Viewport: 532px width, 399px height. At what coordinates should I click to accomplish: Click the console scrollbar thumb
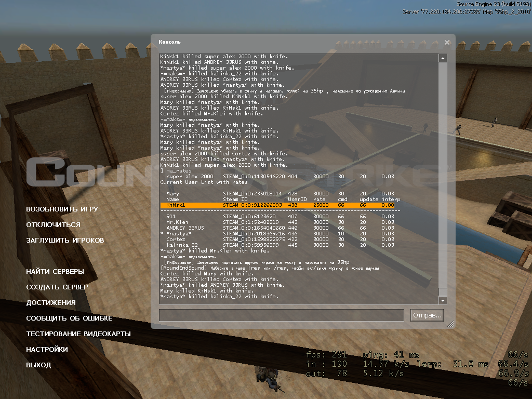443,292
